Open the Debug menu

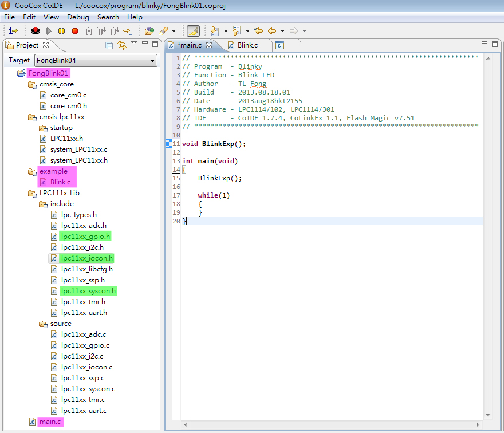click(78, 17)
